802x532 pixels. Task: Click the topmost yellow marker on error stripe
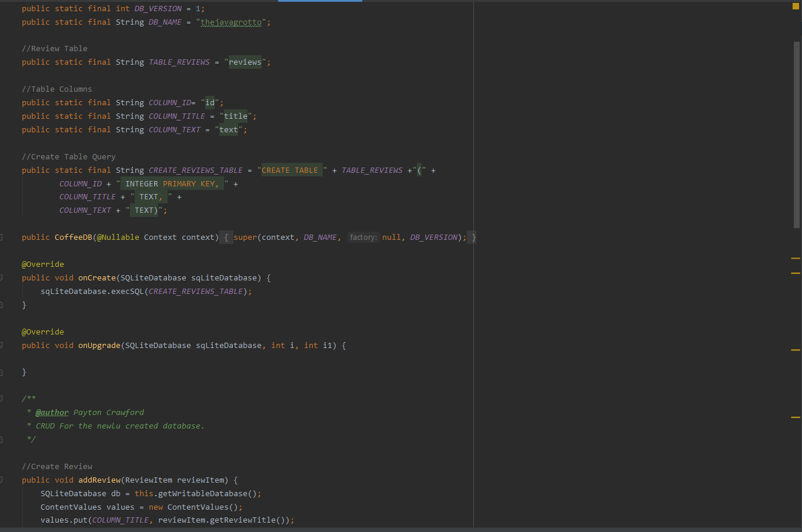pos(795,257)
